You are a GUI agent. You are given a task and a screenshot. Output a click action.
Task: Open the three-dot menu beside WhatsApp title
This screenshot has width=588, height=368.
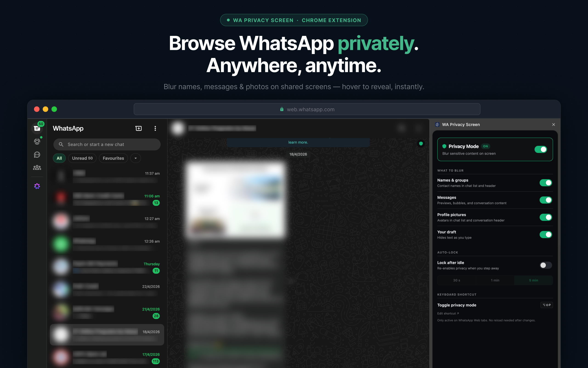[x=155, y=128]
